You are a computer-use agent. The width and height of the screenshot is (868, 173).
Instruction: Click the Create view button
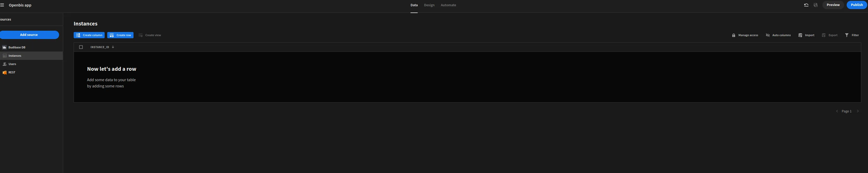point(150,35)
